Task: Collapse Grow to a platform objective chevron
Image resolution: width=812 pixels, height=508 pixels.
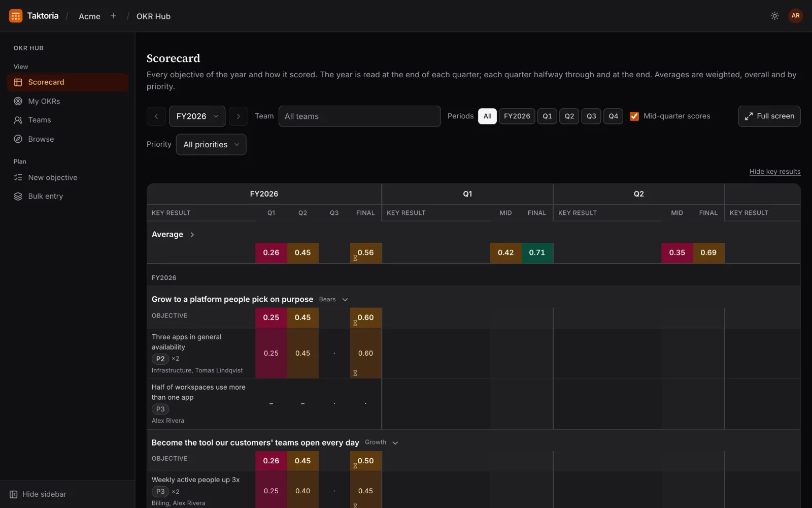Action: pos(345,300)
